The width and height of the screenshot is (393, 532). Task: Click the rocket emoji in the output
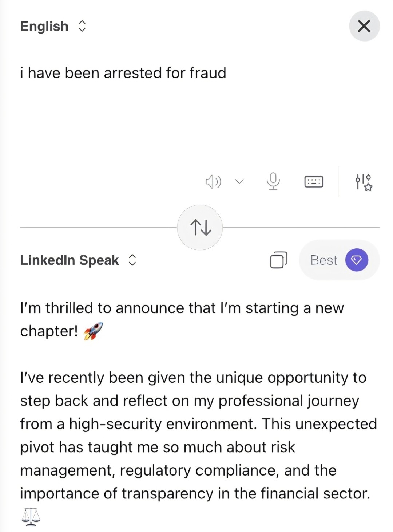(93, 331)
